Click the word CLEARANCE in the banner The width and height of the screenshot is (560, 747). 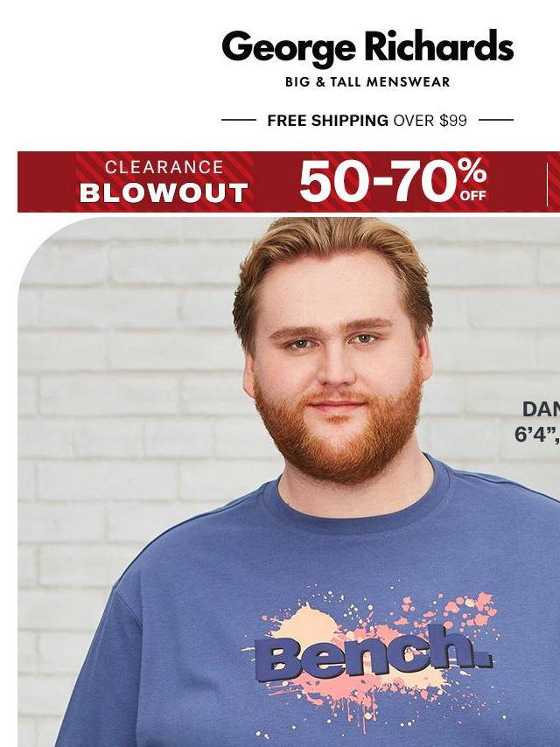(164, 167)
